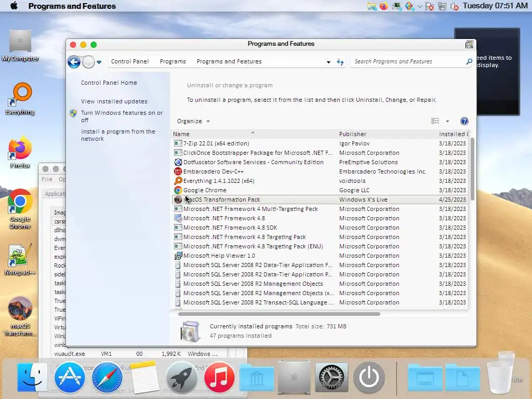
Task: Select Dotfuscator Software Services icon
Action: point(178,162)
